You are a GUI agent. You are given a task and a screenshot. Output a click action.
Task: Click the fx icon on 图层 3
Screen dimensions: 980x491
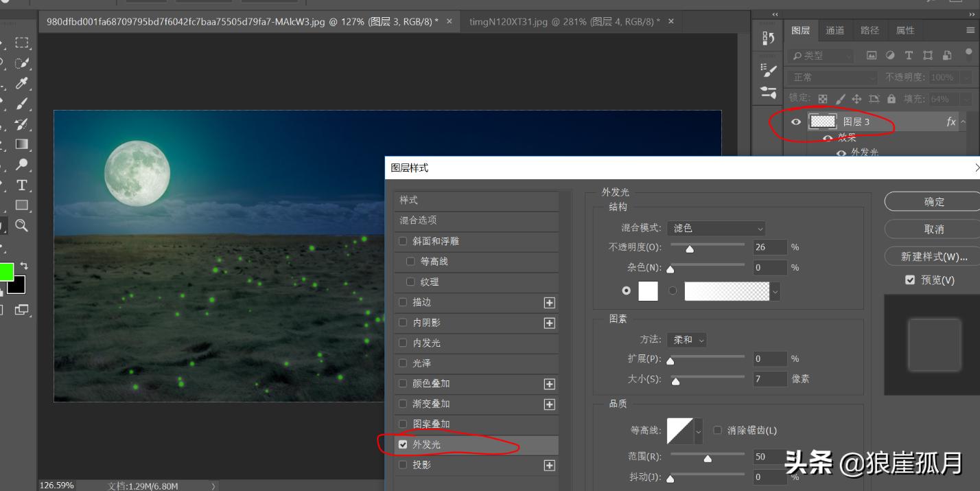pos(950,122)
